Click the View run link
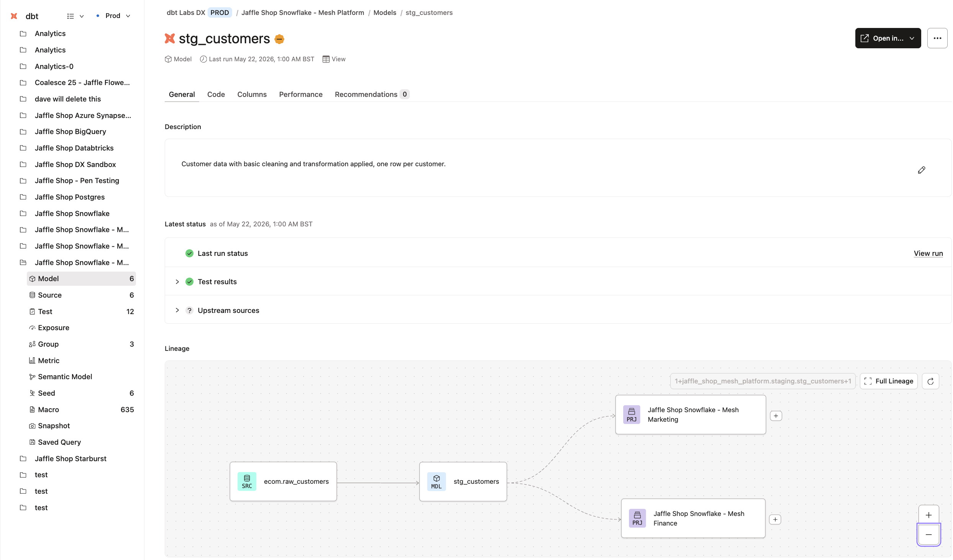 click(x=928, y=253)
